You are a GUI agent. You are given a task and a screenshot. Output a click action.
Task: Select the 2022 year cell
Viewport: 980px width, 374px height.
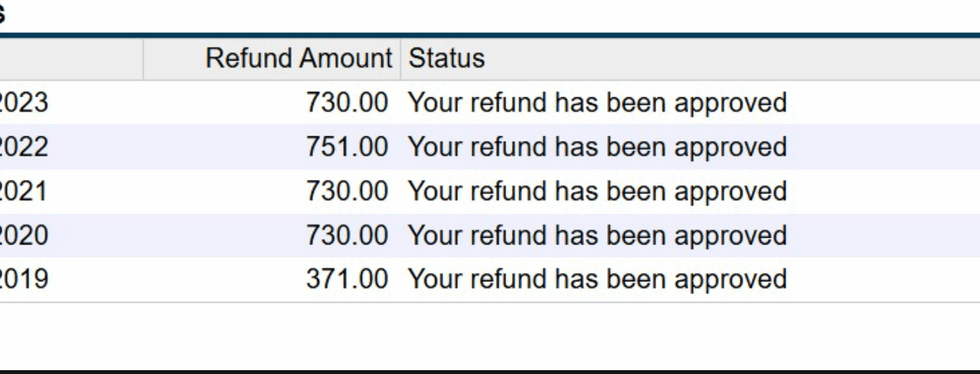point(24,147)
